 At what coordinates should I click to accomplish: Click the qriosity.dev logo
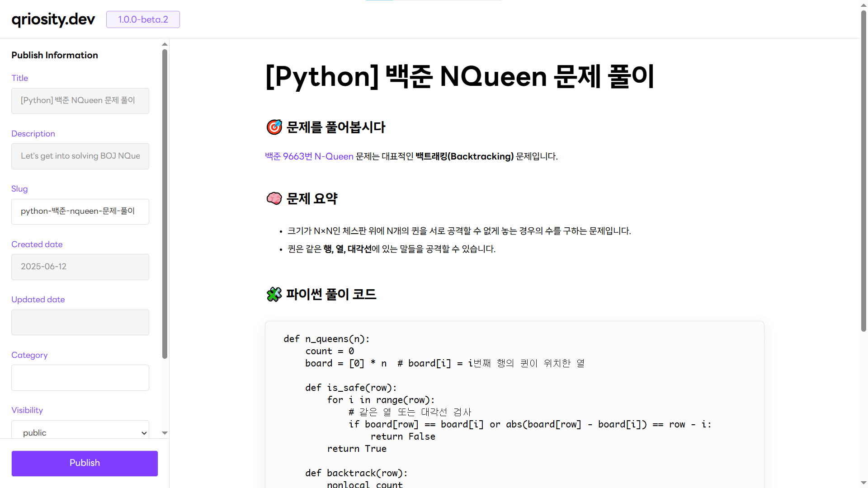(53, 19)
